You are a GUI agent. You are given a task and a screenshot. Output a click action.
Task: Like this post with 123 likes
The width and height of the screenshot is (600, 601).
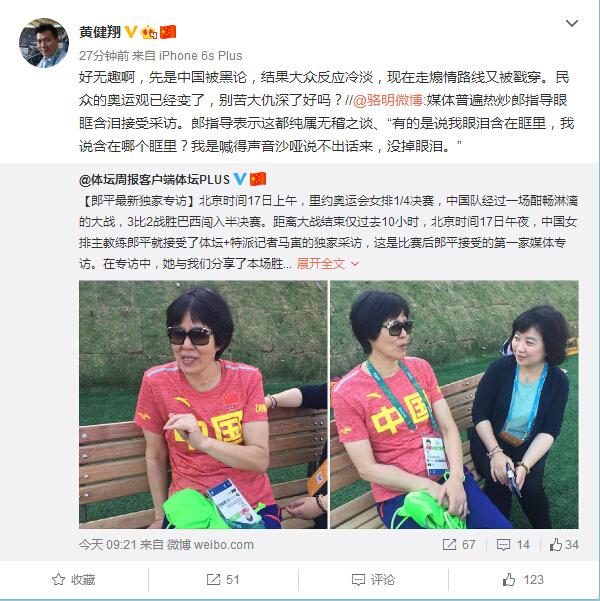(523, 580)
